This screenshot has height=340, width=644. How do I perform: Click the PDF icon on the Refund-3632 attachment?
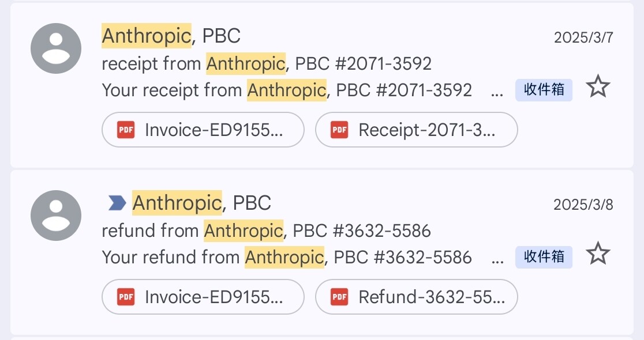tap(339, 297)
